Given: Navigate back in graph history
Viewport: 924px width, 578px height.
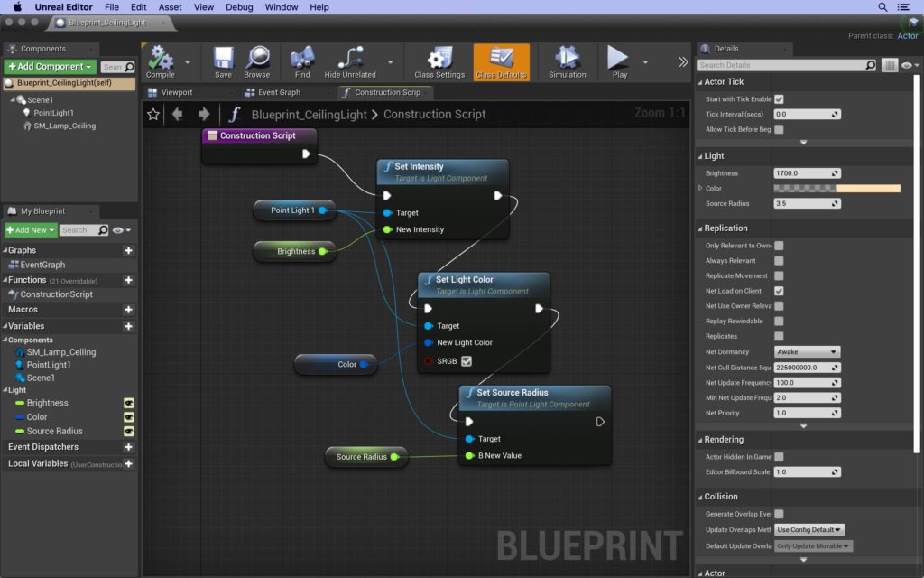Looking at the screenshot, I should [178, 115].
